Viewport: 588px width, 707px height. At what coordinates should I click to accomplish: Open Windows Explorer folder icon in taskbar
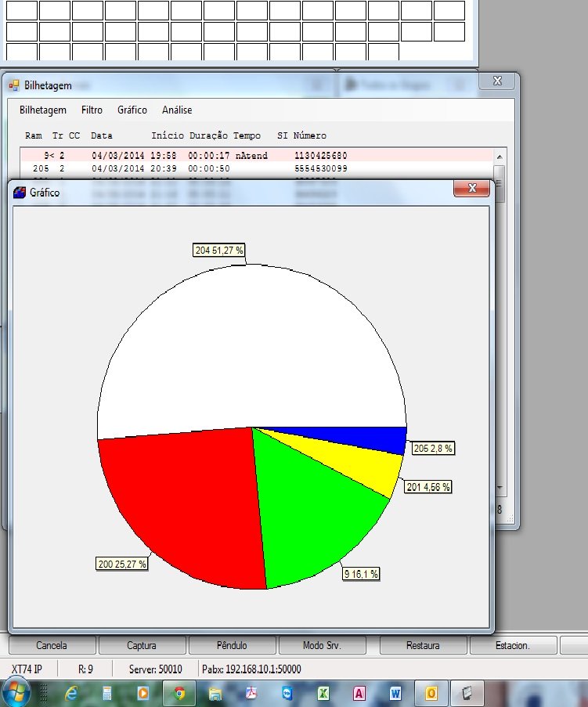click(215, 693)
